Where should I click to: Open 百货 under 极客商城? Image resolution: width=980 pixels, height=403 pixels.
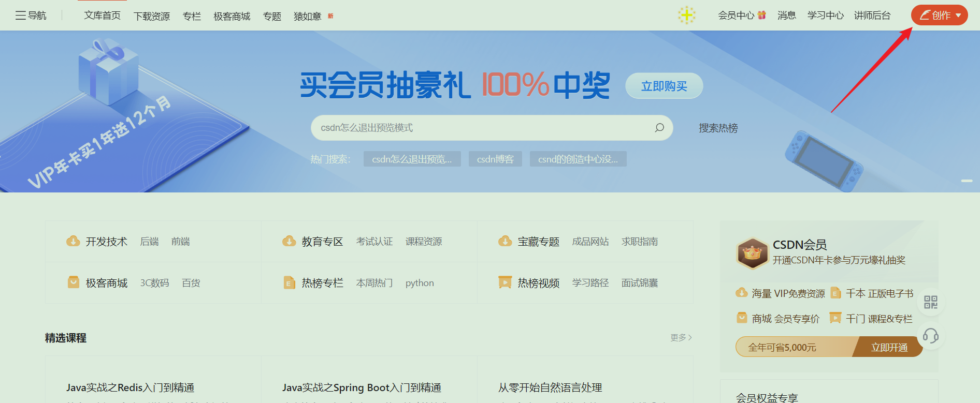(x=191, y=282)
